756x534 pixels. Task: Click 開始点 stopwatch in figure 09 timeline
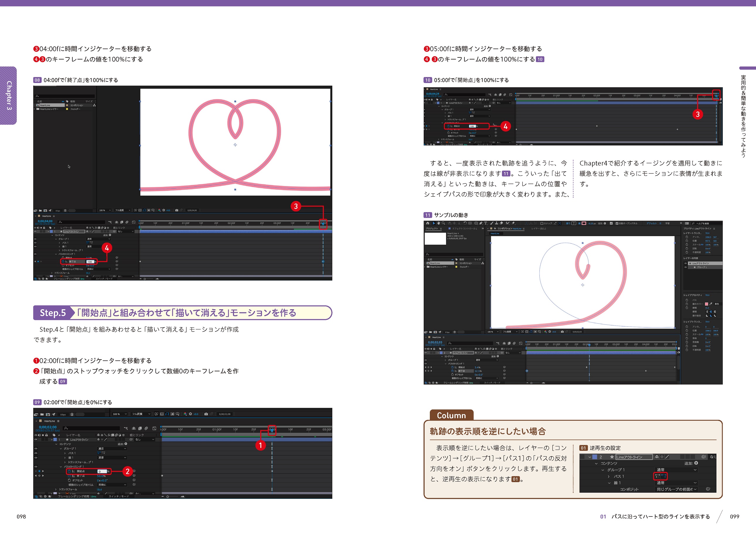(69, 471)
